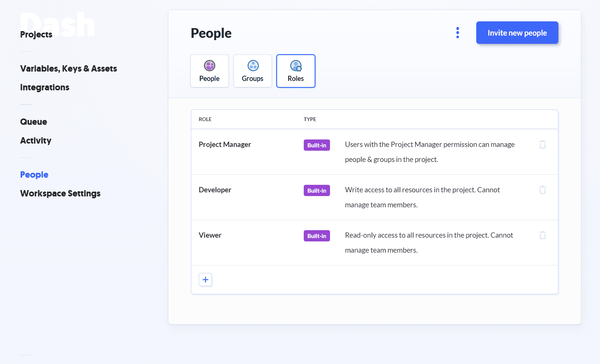Click trash icon for Developer role
600x364 pixels.
tap(542, 190)
